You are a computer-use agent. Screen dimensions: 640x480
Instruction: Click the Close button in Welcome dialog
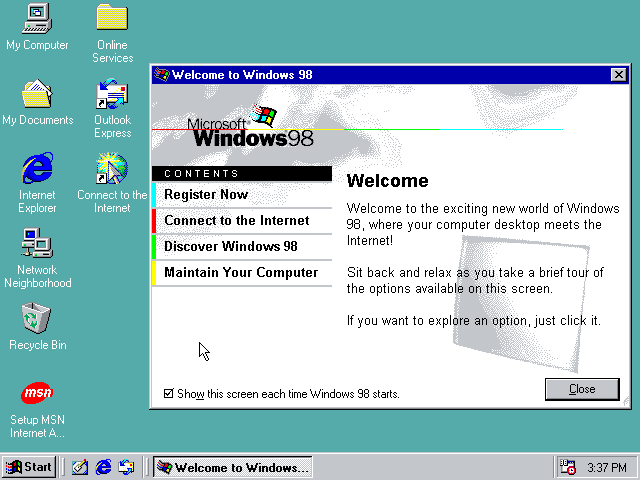(582, 389)
